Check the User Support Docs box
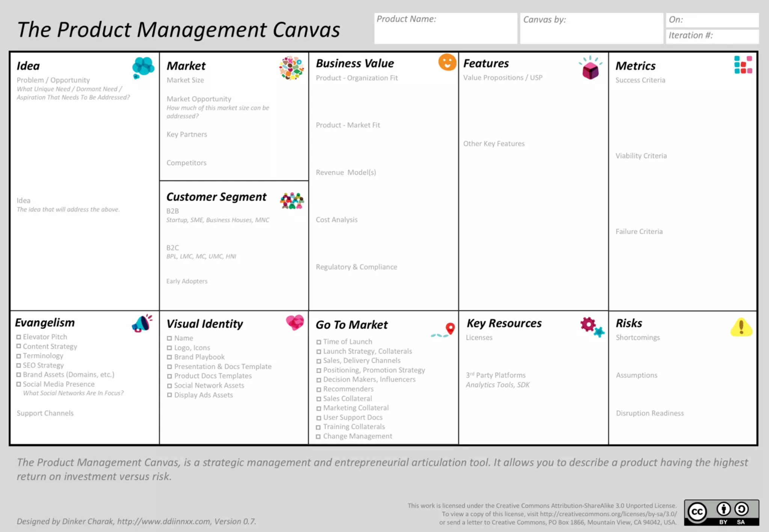Viewport: 769px width, 532px height. tap(318, 418)
